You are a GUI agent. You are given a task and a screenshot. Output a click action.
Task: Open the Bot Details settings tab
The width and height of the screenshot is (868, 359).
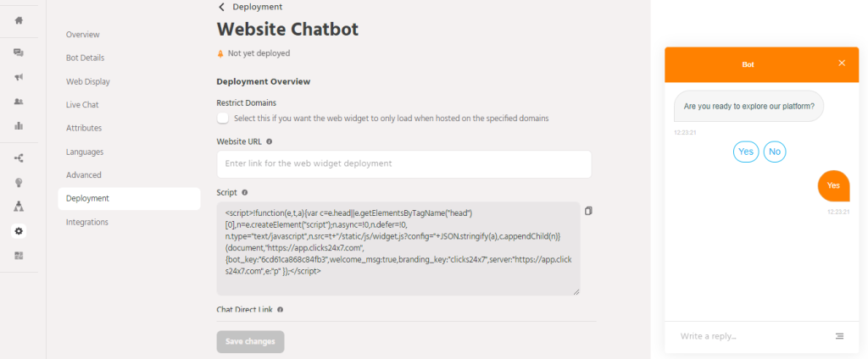tap(85, 58)
